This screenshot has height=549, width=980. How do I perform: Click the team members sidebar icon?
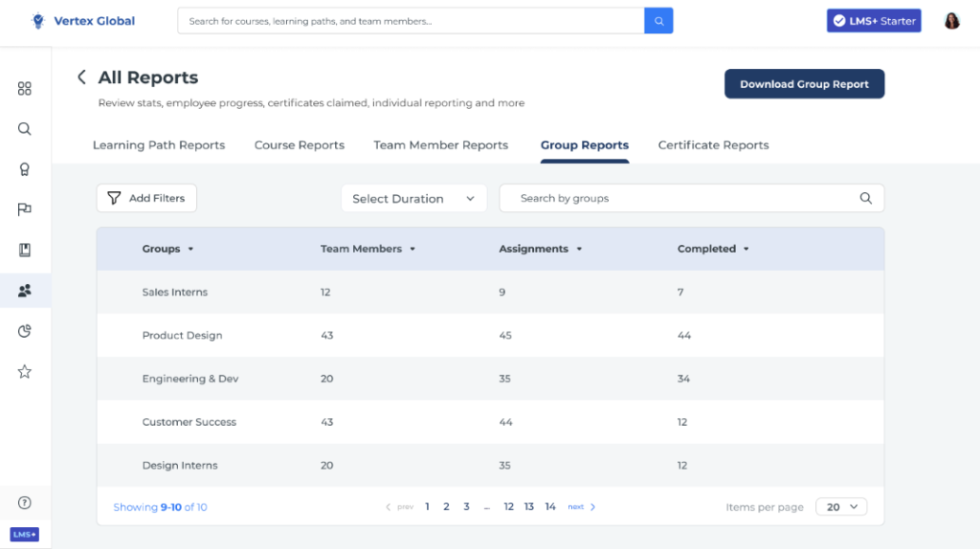(x=25, y=291)
